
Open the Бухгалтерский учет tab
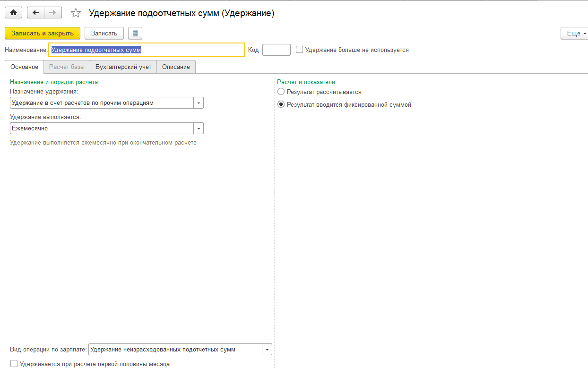123,67
